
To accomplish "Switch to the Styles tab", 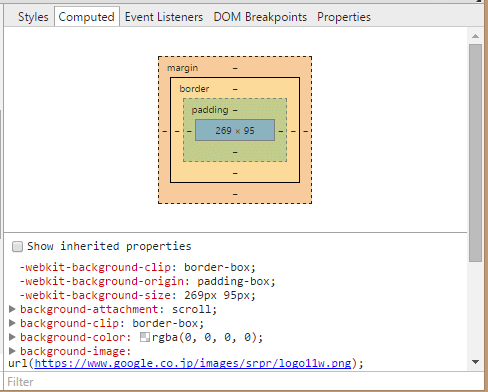I will [x=33, y=17].
